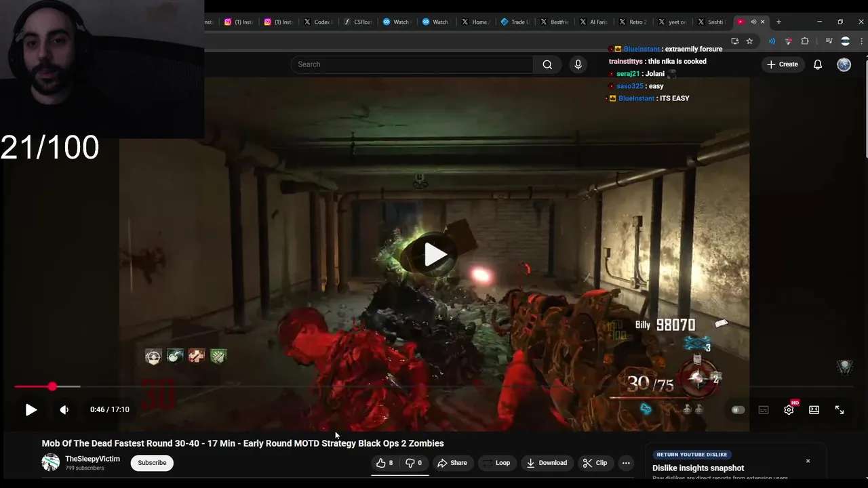Image resolution: width=868 pixels, height=488 pixels.
Task: Share the video
Action: click(x=452, y=463)
